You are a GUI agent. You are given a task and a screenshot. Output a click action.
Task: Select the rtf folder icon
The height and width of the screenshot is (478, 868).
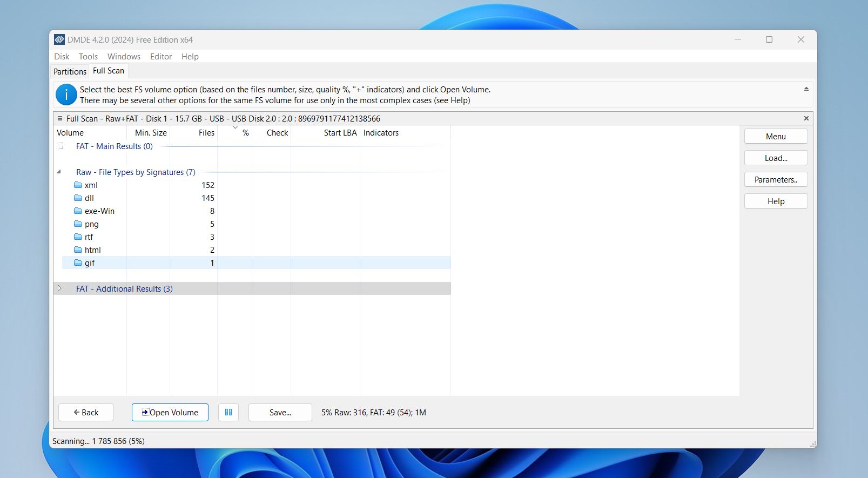(x=78, y=237)
